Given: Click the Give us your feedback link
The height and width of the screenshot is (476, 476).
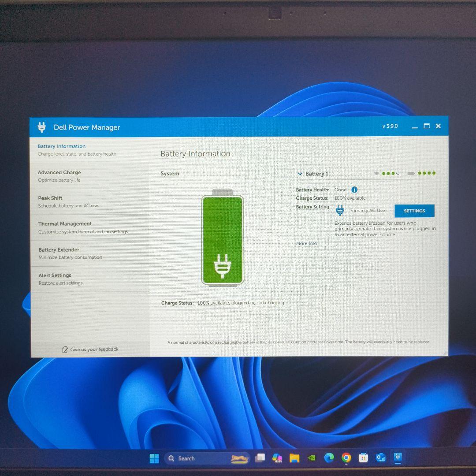Looking at the screenshot, I should pos(94,349).
